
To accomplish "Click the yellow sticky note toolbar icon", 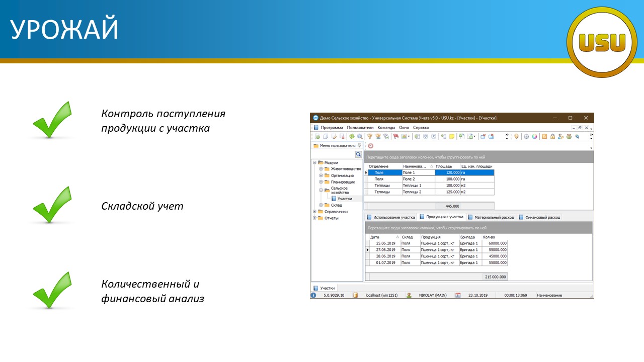I will pos(452,136).
